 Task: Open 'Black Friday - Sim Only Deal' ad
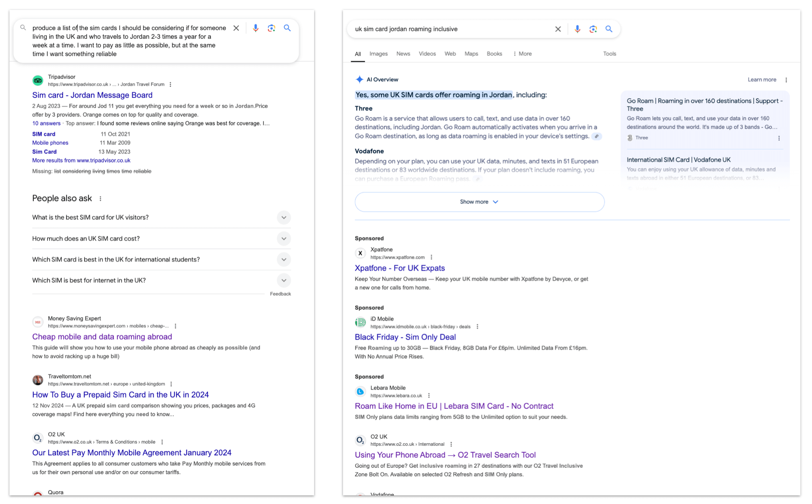pos(405,337)
